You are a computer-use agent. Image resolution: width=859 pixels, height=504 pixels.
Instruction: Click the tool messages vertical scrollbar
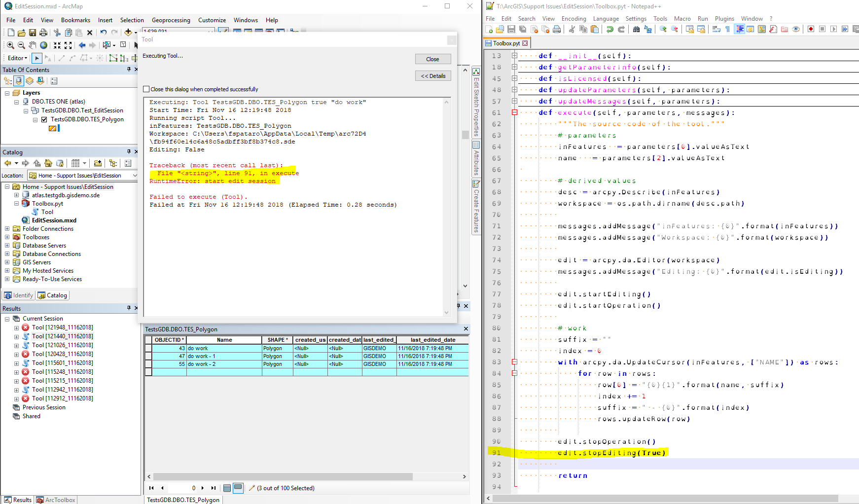(x=447, y=208)
